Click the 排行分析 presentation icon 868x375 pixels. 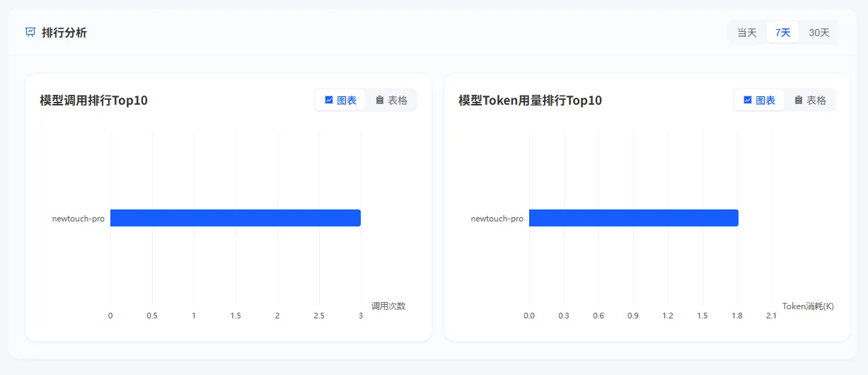tap(30, 32)
